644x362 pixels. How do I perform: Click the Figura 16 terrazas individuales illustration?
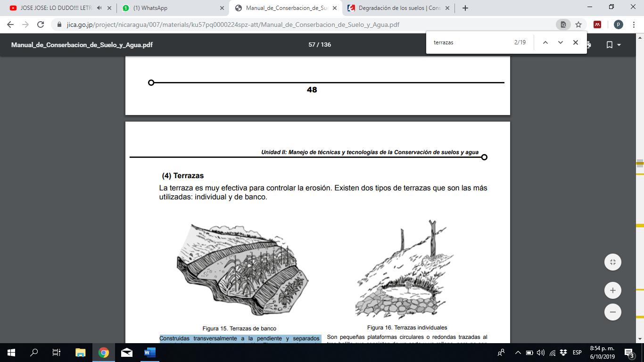405,270
